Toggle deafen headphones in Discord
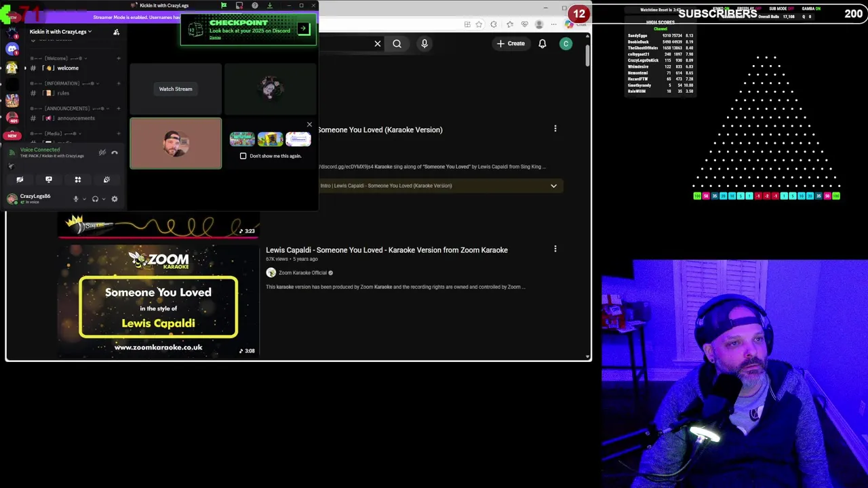 point(95,199)
